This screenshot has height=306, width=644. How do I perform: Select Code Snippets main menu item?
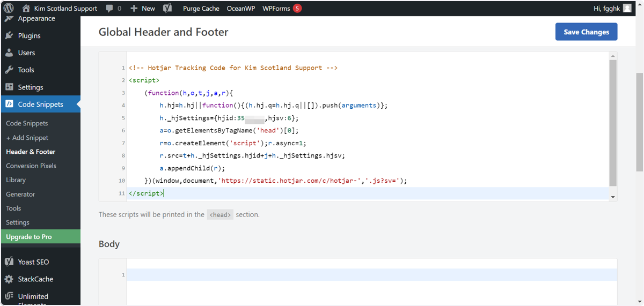[x=40, y=104]
